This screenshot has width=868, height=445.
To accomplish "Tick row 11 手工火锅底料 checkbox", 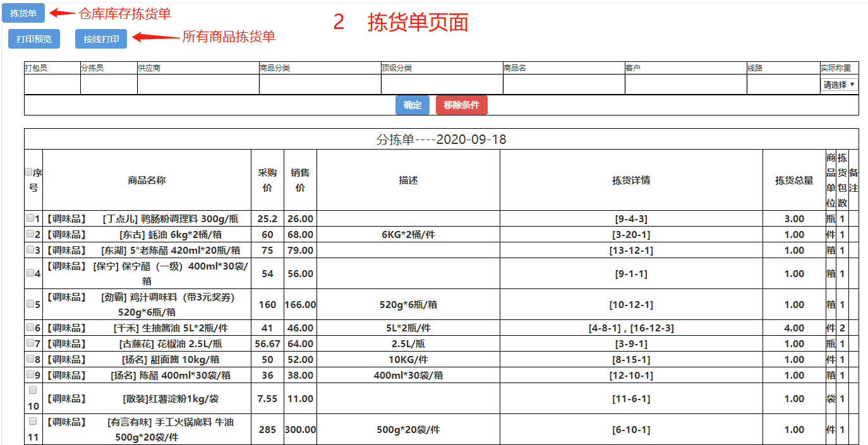I will coord(33,422).
